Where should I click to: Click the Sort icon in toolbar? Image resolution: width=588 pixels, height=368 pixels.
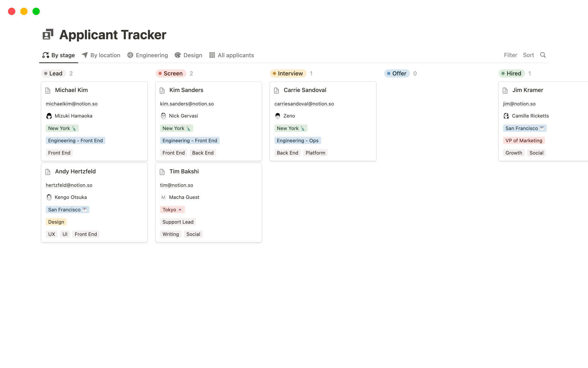coord(529,55)
